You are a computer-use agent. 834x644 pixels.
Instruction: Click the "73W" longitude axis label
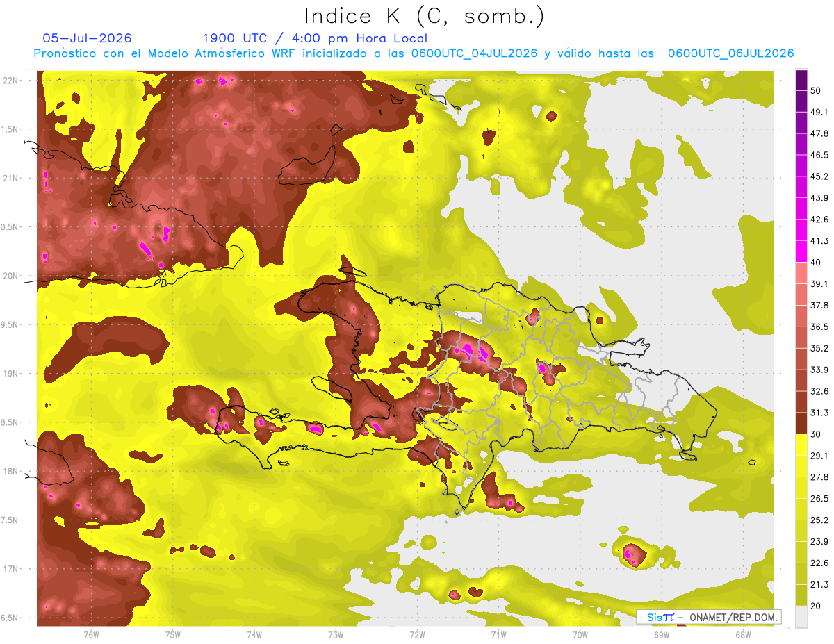[336, 635]
